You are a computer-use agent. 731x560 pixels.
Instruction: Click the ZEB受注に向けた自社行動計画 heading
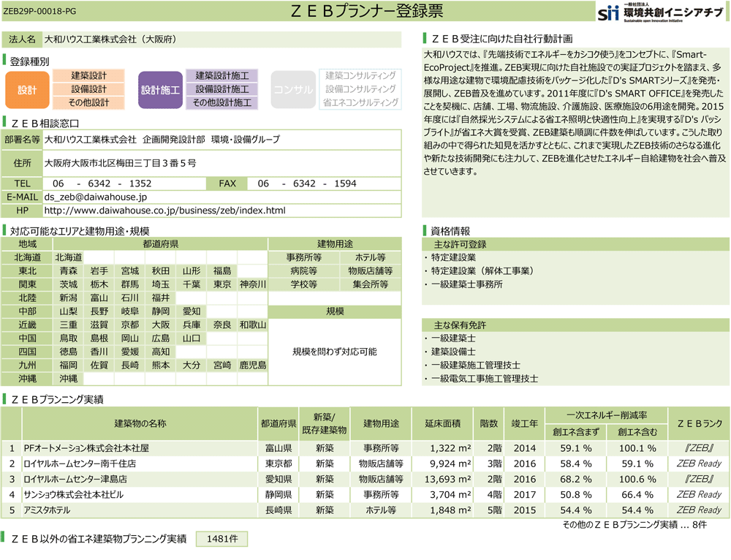501,39
